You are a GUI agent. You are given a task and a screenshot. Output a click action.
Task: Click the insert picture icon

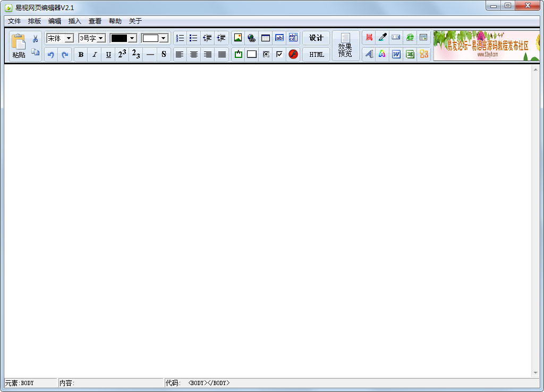tap(238, 38)
